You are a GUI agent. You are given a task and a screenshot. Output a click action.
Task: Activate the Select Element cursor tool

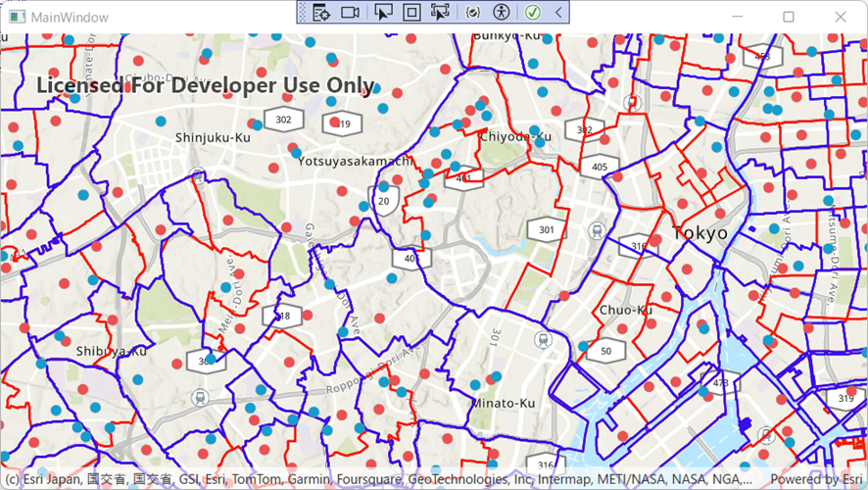[383, 12]
